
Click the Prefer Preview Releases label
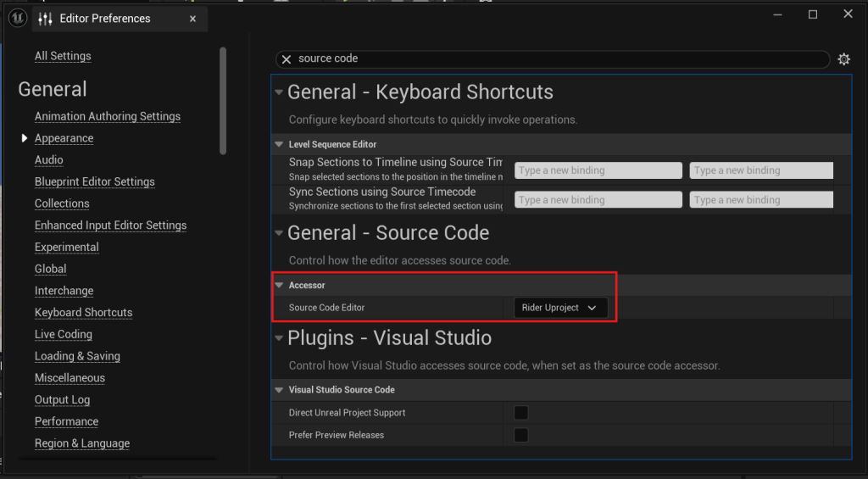click(336, 435)
